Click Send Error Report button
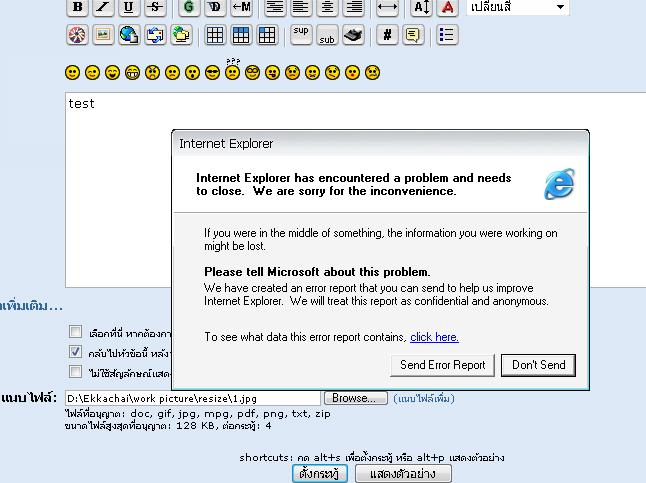The height and width of the screenshot is (483, 646). (443, 365)
